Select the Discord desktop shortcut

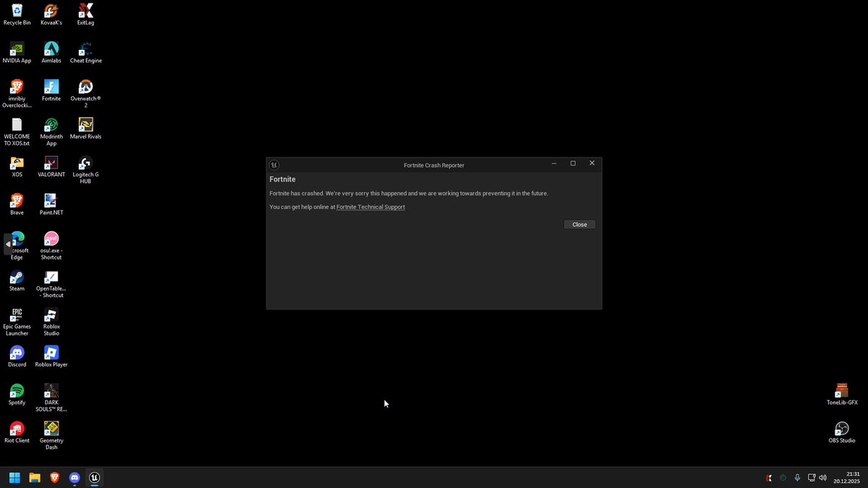[x=17, y=357]
